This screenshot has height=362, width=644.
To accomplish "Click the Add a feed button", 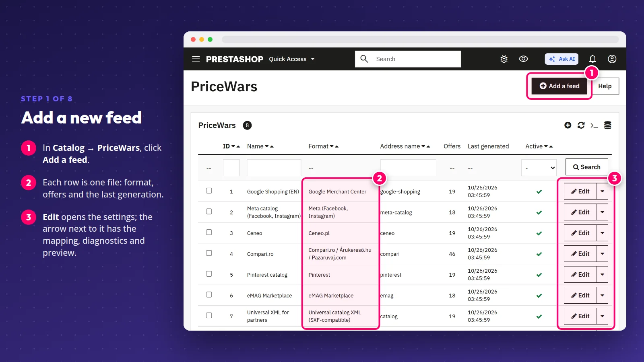I will coord(559,86).
